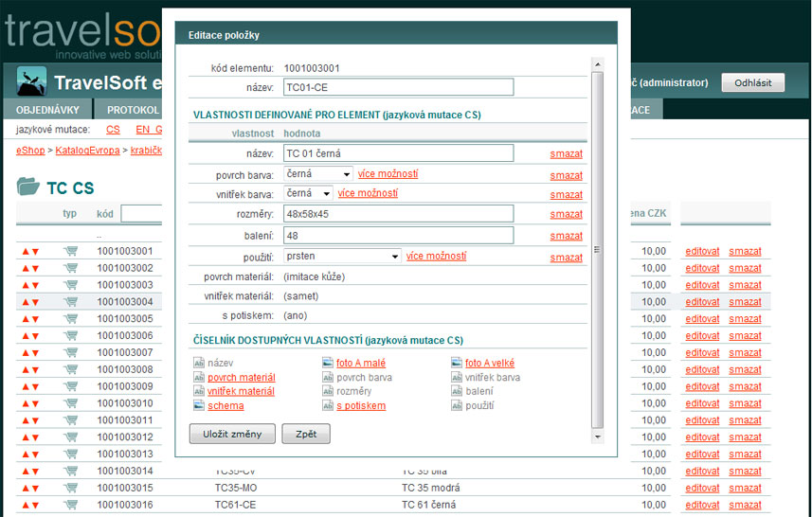Open the použití dropdown showing prsten

[342, 256]
